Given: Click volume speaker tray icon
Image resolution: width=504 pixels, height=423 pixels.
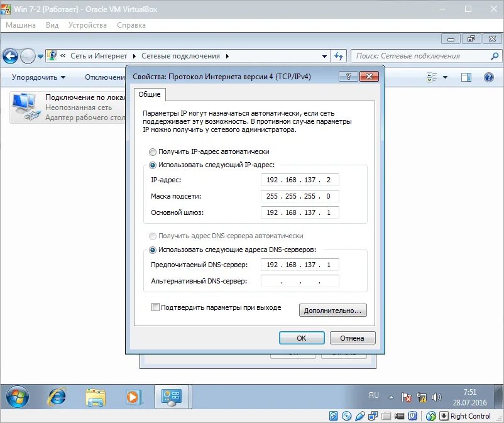Looking at the screenshot, I should click(x=436, y=397).
